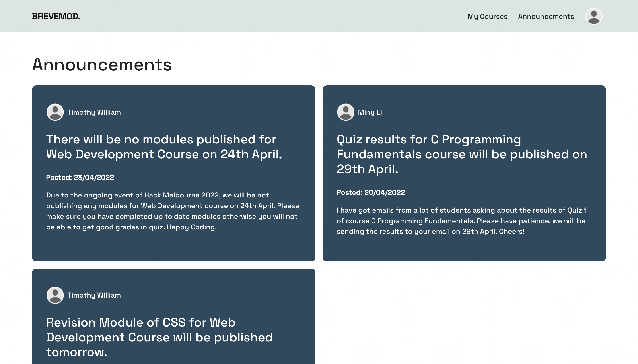
Task: Open Quiz results for C Programming title
Action: pyautogui.click(x=461, y=154)
